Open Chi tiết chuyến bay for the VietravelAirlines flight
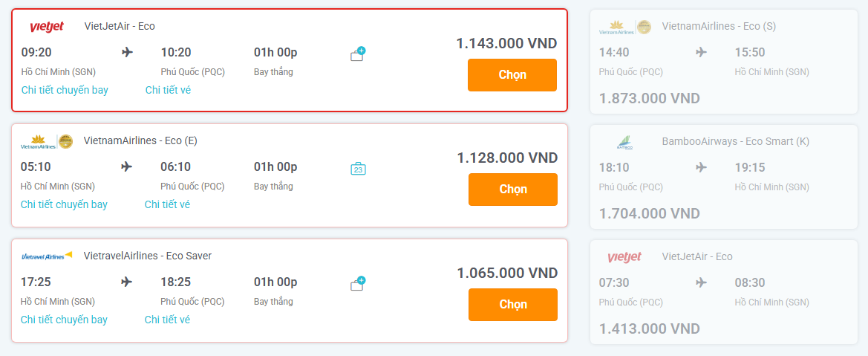Viewport: 868px width, 356px height. 64,320
